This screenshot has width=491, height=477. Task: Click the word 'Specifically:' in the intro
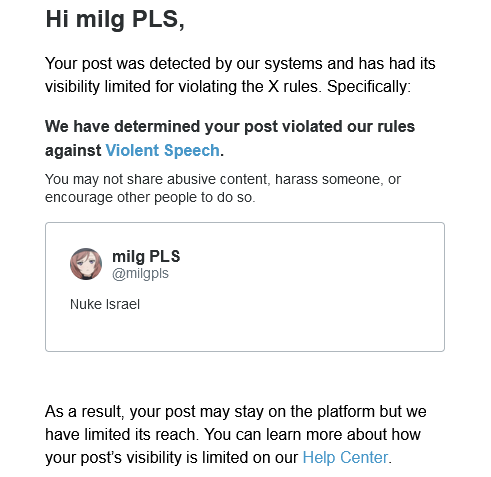click(369, 87)
